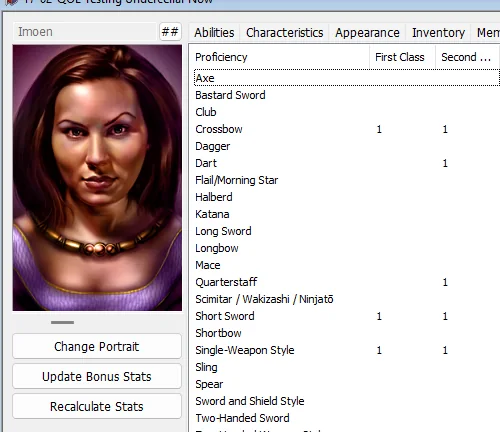Click the First Class column header
This screenshot has height=432, width=500.
coord(402,57)
